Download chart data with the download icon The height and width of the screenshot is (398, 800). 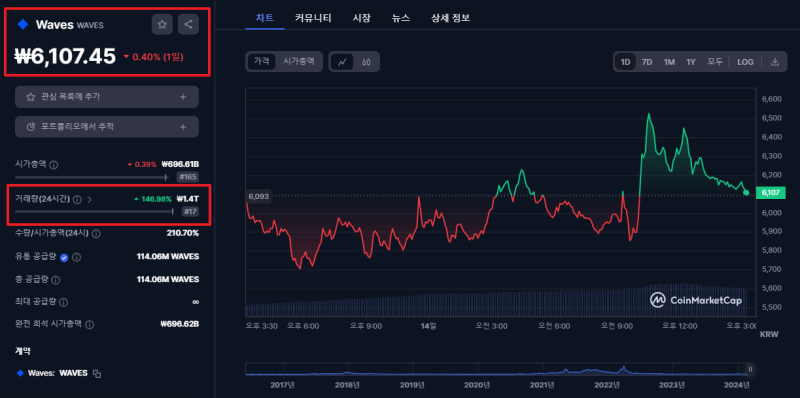pyautogui.click(x=774, y=62)
